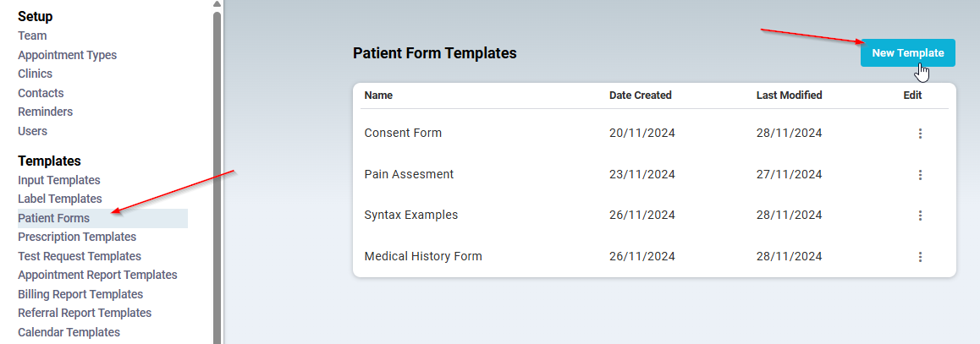The image size is (980, 344).
Task: Open the Medical History Form template
Action: 423,256
